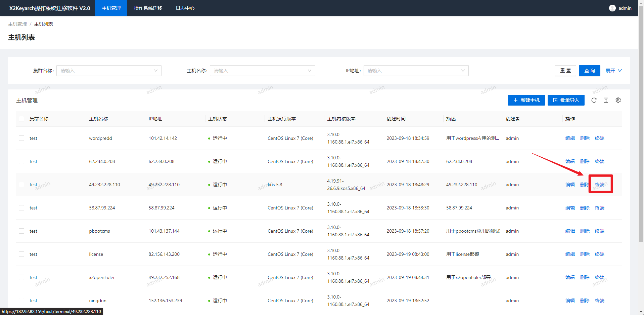Edit the ningdun host

[570, 301]
